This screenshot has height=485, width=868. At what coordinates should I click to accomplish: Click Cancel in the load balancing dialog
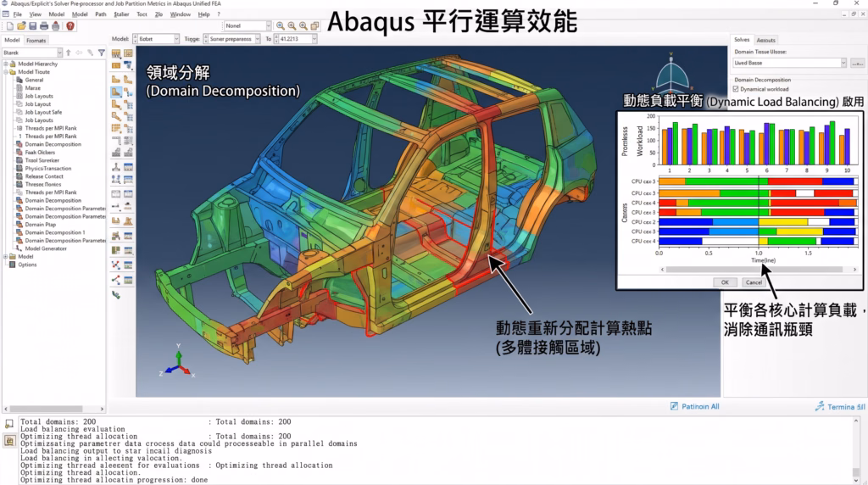coord(754,282)
